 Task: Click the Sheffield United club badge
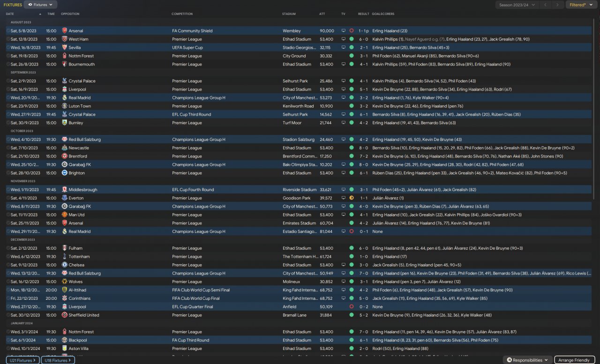point(64,315)
